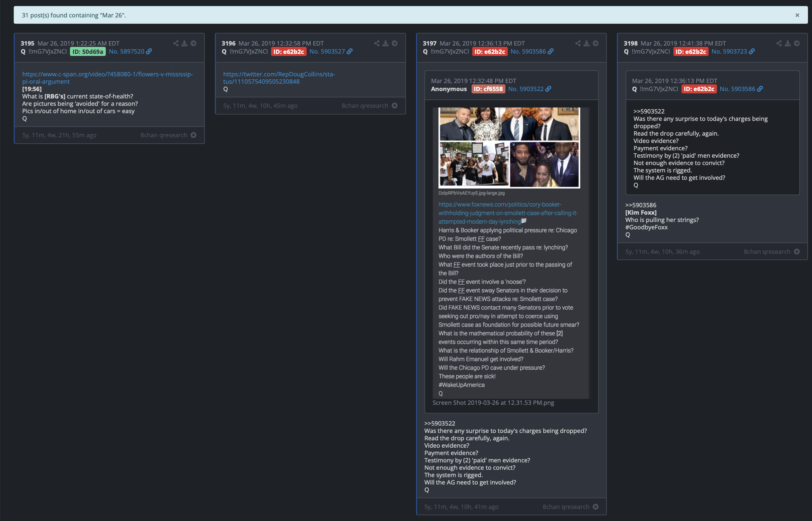Click circle icon next to 8chan qresearch in post 3197
The width and height of the screenshot is (812, 521).
coord(595,507)
